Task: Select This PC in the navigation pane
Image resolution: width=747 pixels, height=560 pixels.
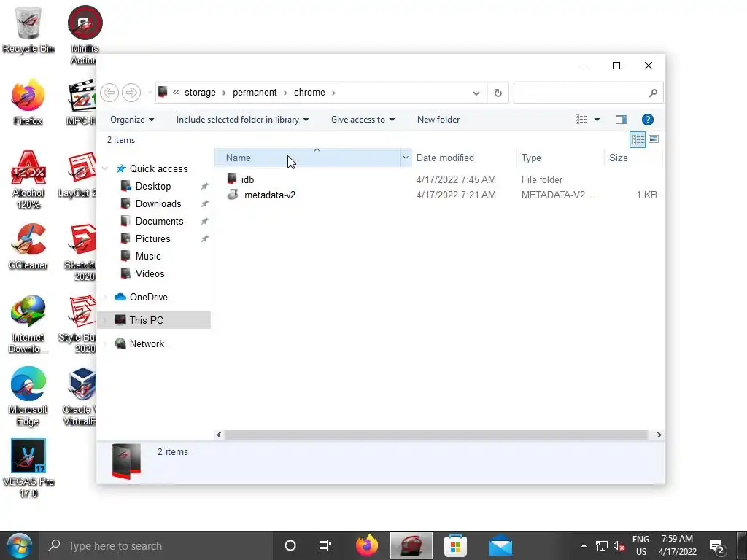Action: point(154,320)
